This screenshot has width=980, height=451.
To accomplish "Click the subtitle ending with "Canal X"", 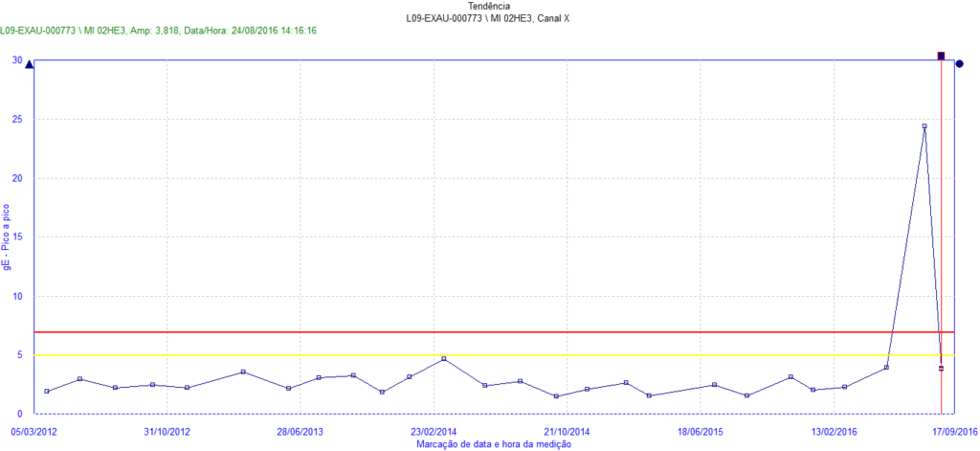I will pos(489,18).
